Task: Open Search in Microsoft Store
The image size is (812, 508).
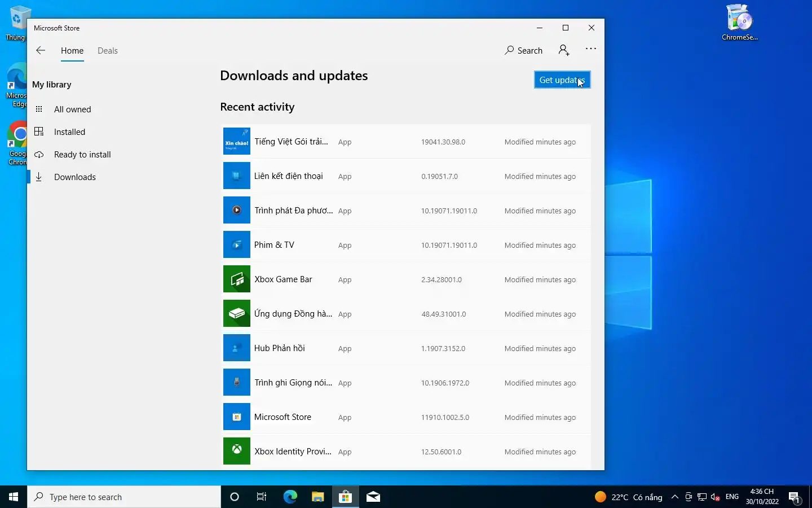Action: click(x=524, y=50)
